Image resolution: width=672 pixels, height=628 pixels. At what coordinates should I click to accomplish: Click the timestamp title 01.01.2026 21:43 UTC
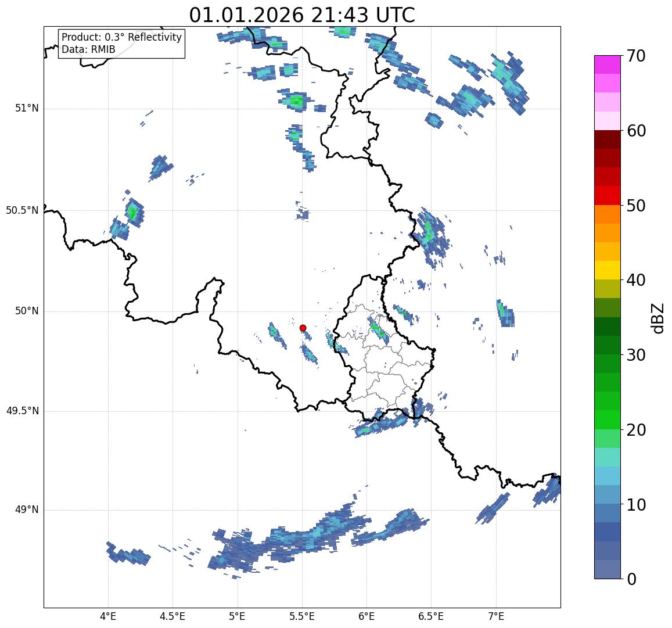pyautogui.click(x=302, y=15)
